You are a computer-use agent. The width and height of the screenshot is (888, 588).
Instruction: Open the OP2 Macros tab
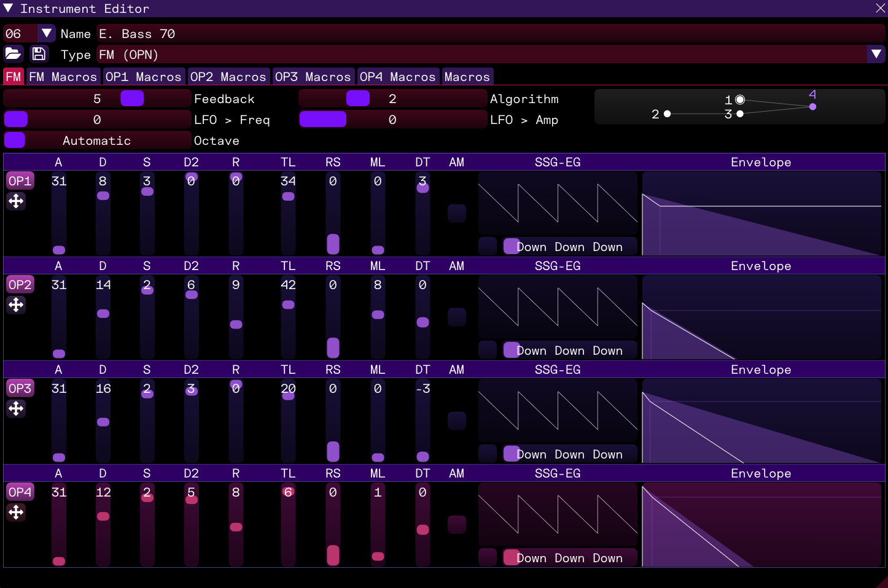point(228,77)
